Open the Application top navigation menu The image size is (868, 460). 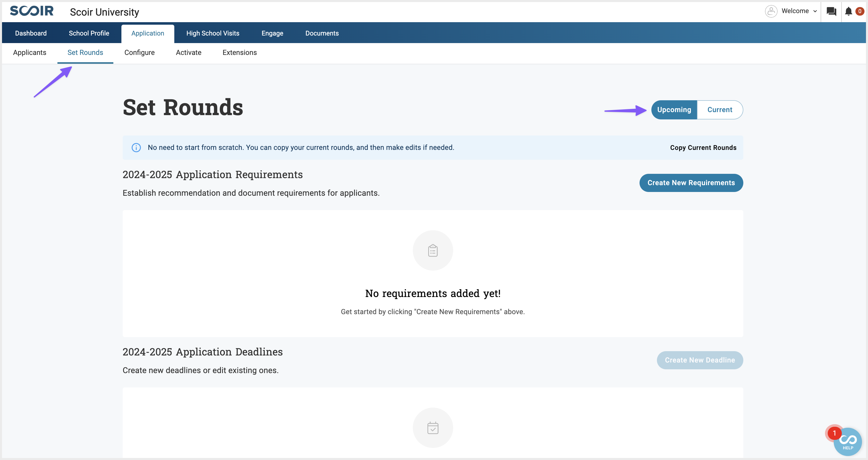point(148,33)
